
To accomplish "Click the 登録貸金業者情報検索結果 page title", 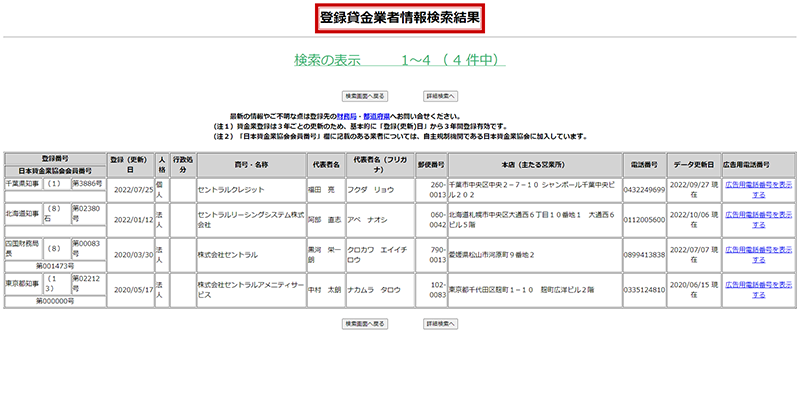I will 400,18.
